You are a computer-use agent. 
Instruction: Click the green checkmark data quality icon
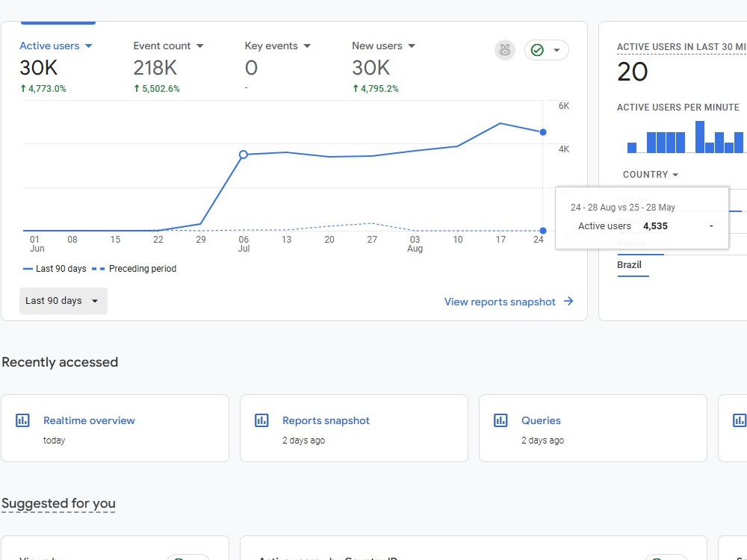tap(537, 50)
